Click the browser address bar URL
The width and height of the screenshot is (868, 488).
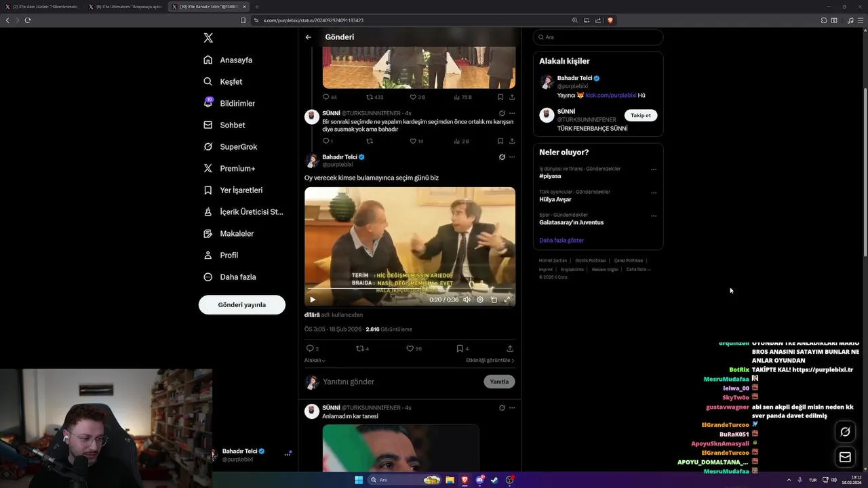click(313, 20)
